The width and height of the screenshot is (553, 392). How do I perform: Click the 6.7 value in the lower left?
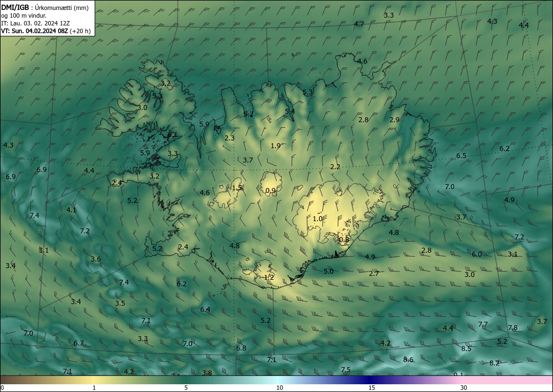coord(79,343)
